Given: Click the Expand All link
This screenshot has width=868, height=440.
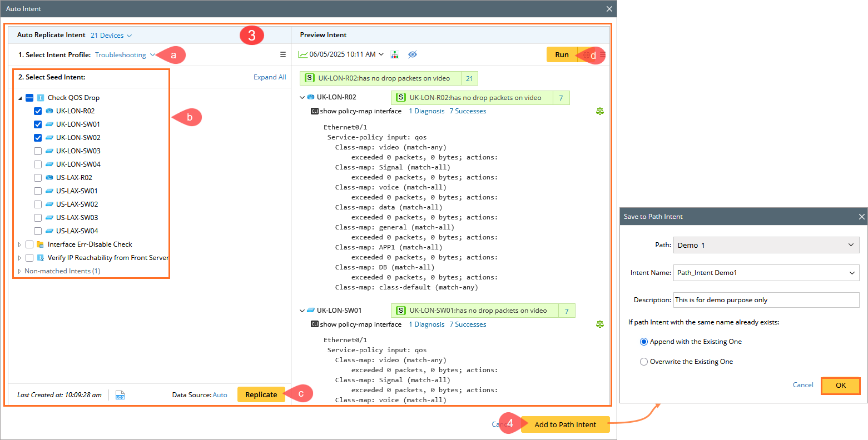Looking at the screenshot, I should [x=270, y=77].
